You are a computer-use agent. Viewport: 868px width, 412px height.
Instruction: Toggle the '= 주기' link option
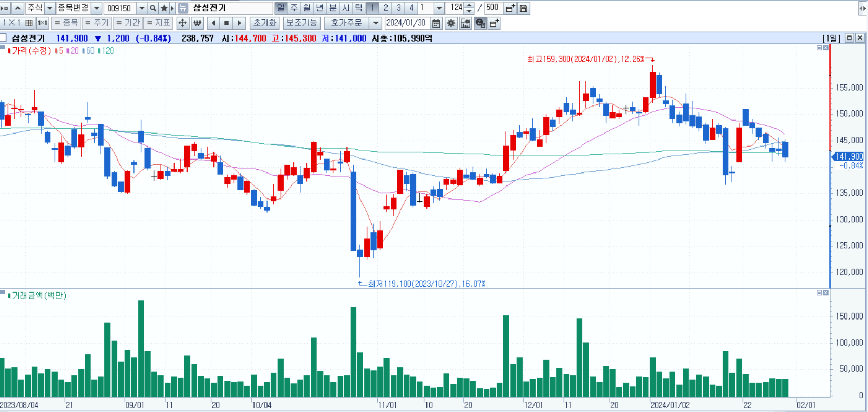pyautogui.click(x=97, y=23)
